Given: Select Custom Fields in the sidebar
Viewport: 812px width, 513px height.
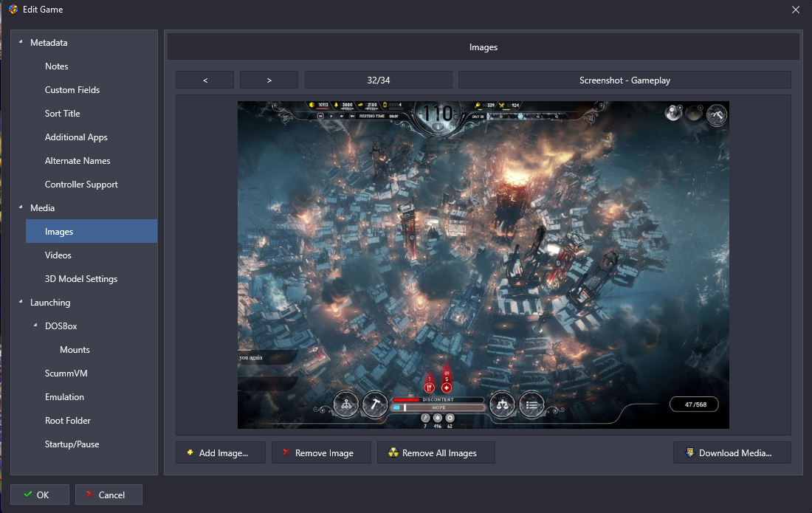Looking at the screenshot, I should click(72, 90).
